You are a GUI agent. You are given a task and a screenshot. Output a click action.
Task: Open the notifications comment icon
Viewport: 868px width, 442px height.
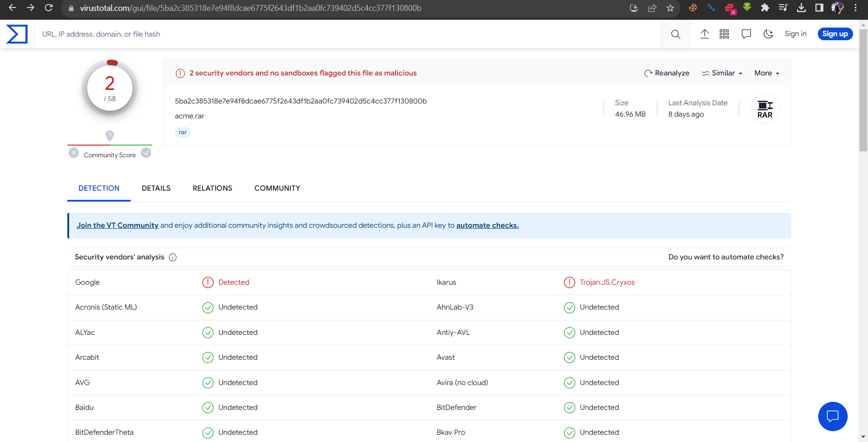pyautogui.click(x=746, y=34)
